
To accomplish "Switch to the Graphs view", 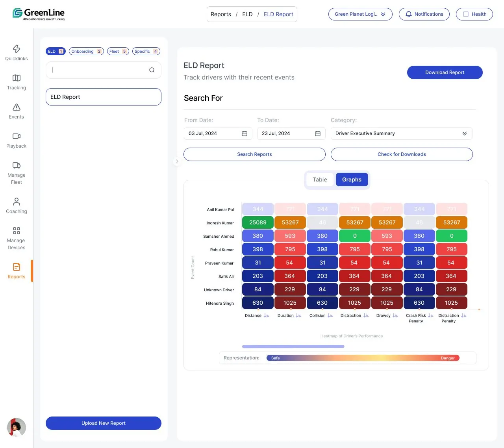I will 352,180.
